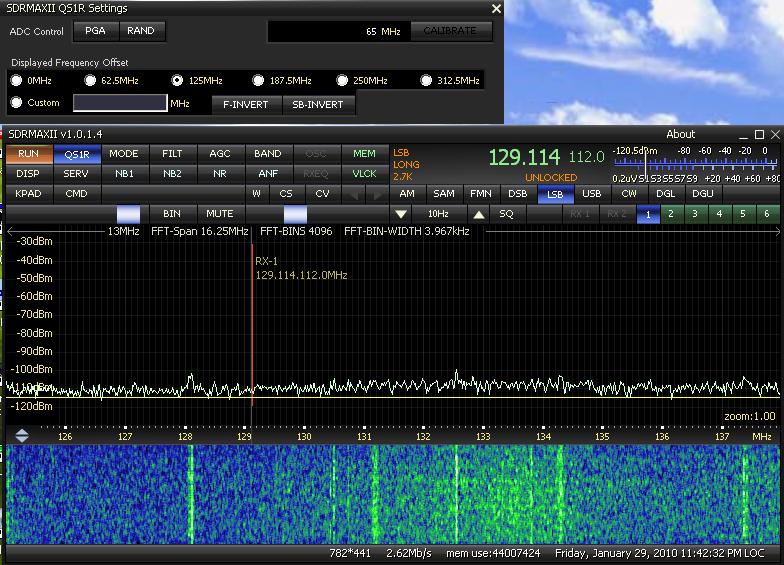Viewport: 784px width, 565px height.
Task: Select AM demodulation mode
Action: click(x=407, y=194)
